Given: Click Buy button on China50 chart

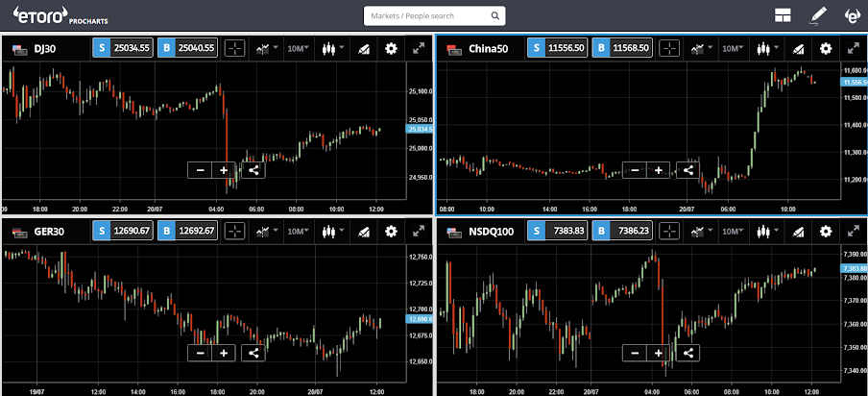Looking at the screenshot, I should pos(622,48).
